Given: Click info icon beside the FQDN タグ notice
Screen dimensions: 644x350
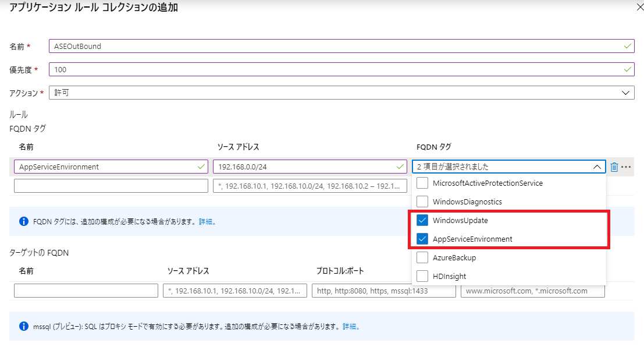Looking at the screenshot, I should pos(24,222).
